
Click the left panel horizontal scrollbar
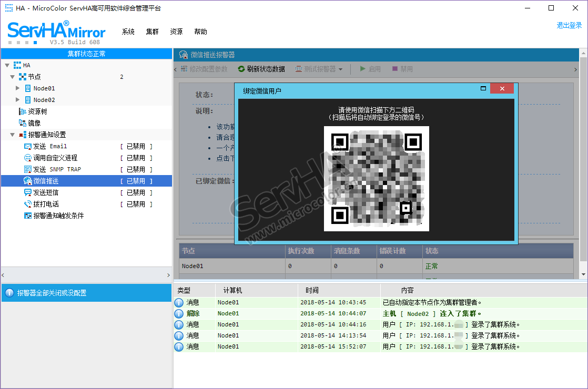[x=86, y=275]
